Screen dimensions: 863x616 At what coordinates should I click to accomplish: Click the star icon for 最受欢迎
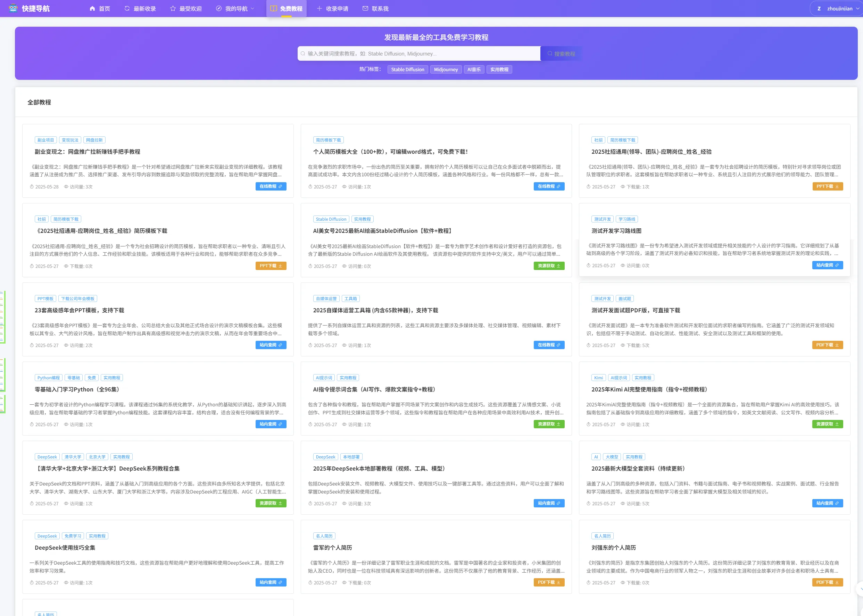coord(173,8)
